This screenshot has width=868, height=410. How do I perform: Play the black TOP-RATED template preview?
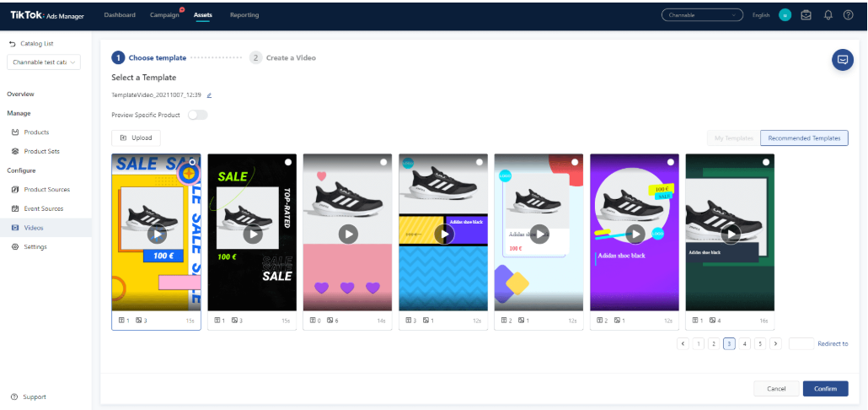pyautogui.click(x=253, y=235)
